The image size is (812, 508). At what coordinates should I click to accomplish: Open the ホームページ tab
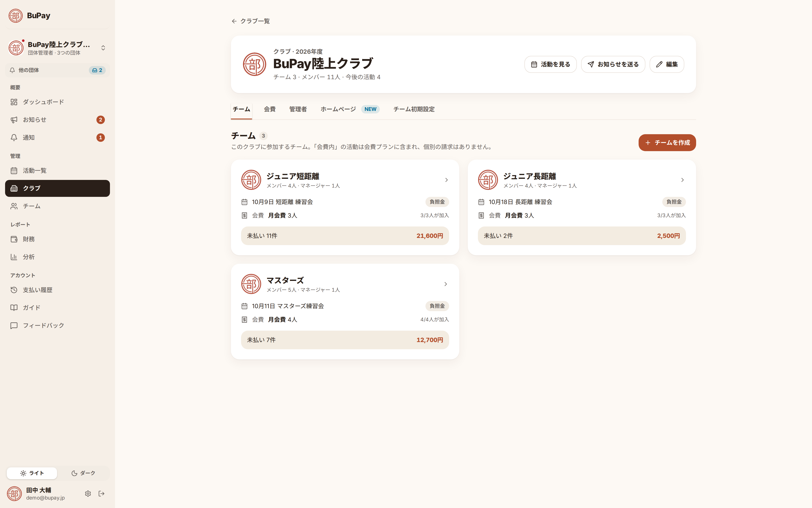click(350, 109)
